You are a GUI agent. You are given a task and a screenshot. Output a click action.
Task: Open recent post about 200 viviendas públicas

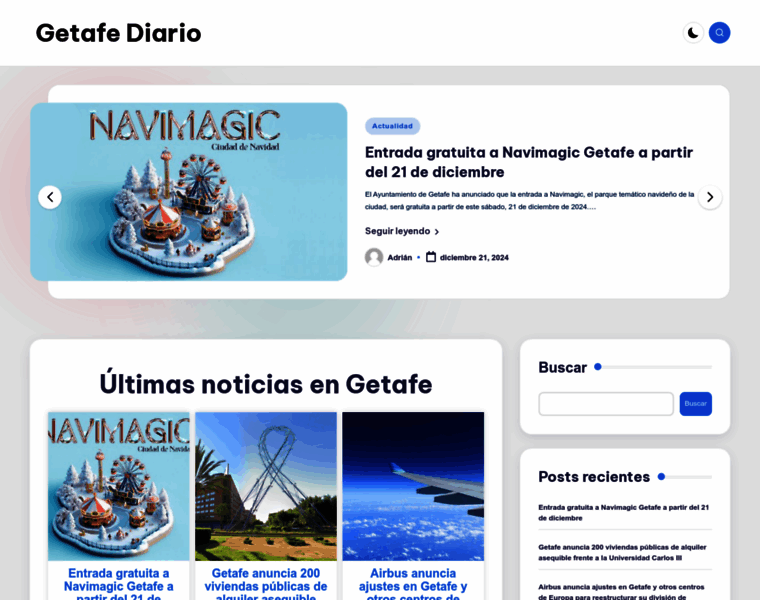(622, 553)
